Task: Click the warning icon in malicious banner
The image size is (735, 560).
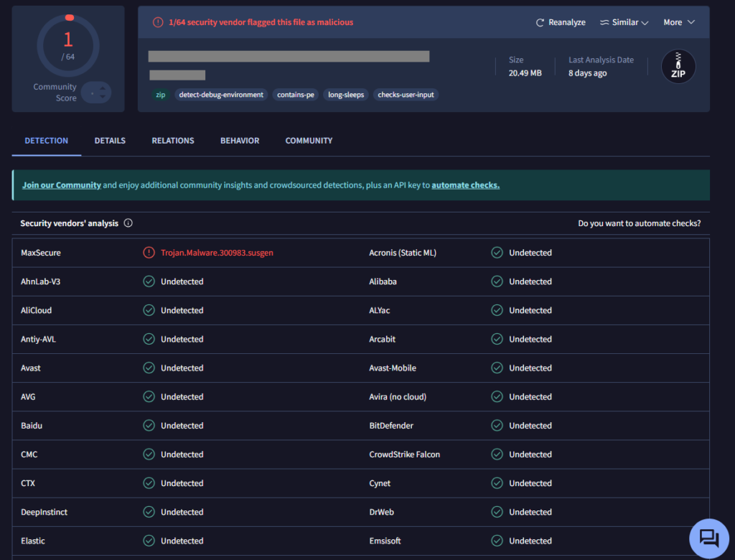Action: [158, 22]
